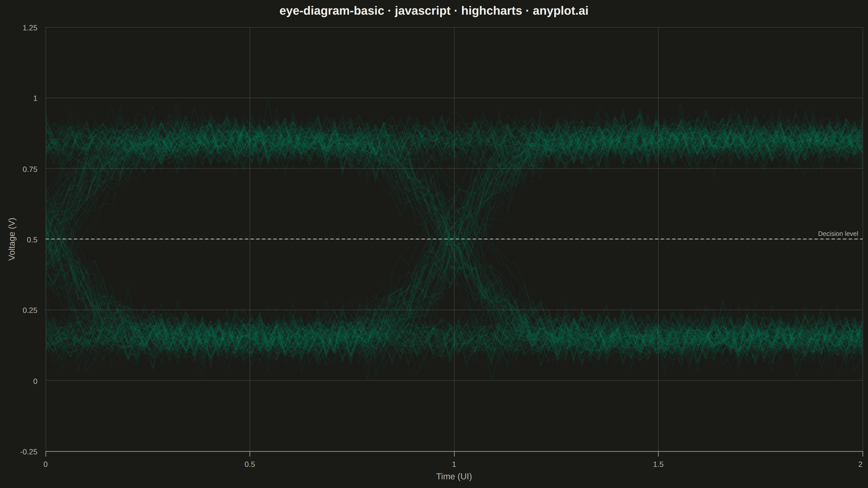868x488 pixels.
Task: Click the Decision level label
Action: (838, 234)
